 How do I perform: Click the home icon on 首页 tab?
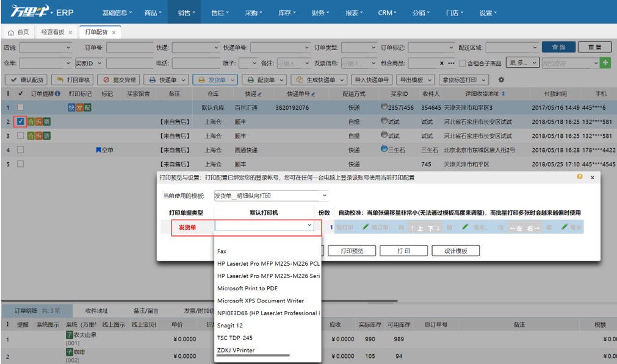tap(11, 32)
